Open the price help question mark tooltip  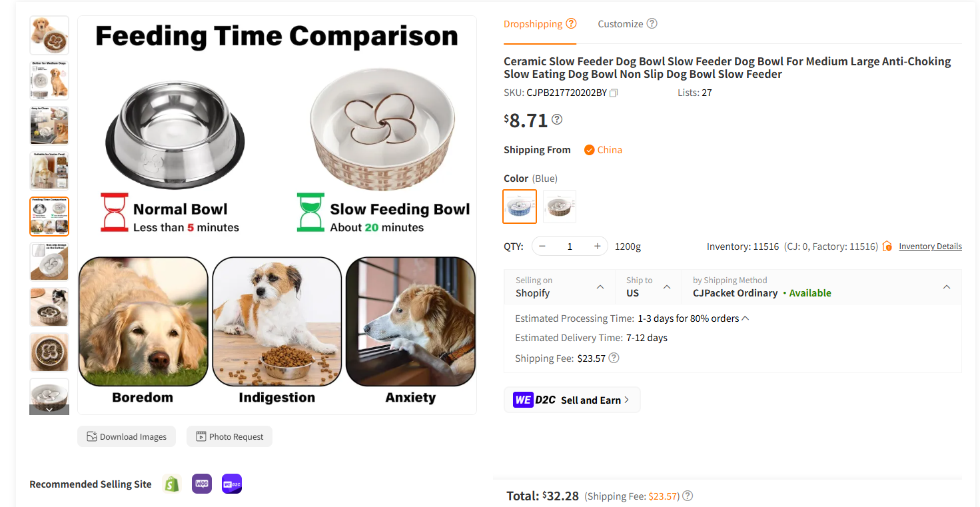click(x=557, y=119)
